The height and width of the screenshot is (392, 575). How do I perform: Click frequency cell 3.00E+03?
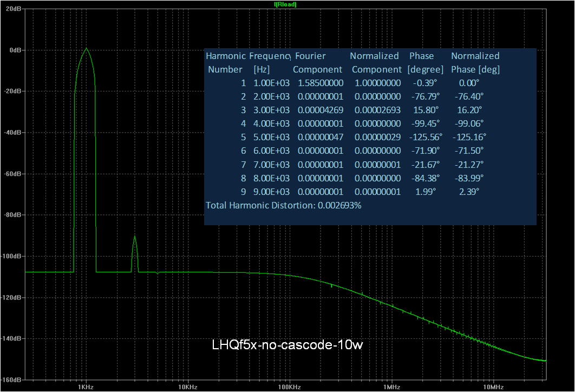coord(271,110)
